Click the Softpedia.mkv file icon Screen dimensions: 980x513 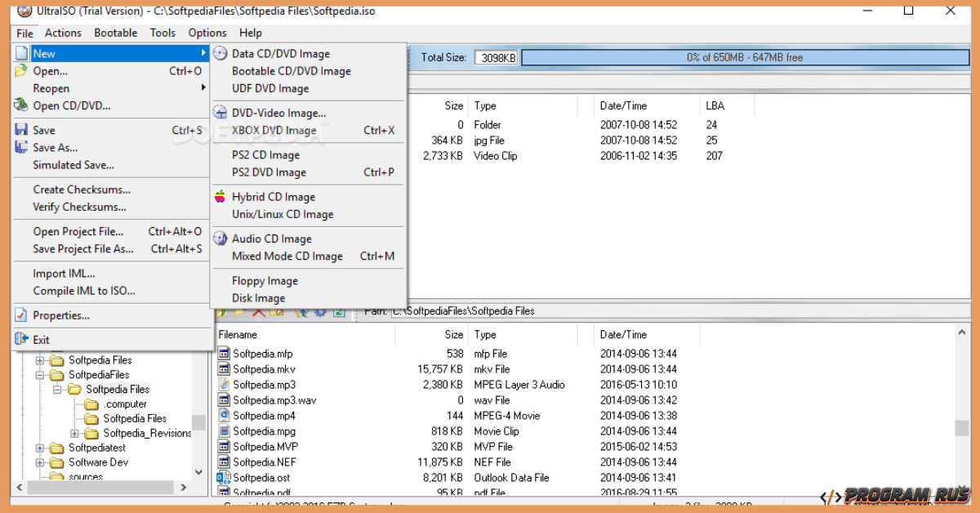(224, 368)
